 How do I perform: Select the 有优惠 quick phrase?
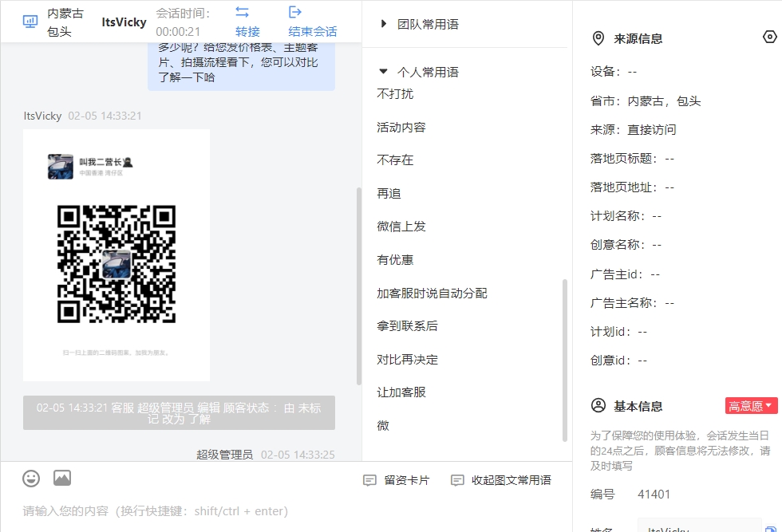coord(395,260)
